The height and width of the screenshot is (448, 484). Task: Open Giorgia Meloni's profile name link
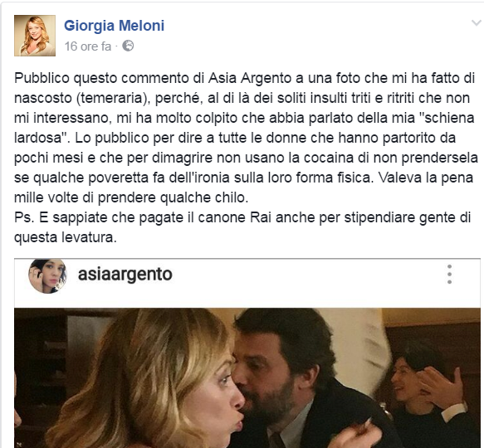coord(115,25)
